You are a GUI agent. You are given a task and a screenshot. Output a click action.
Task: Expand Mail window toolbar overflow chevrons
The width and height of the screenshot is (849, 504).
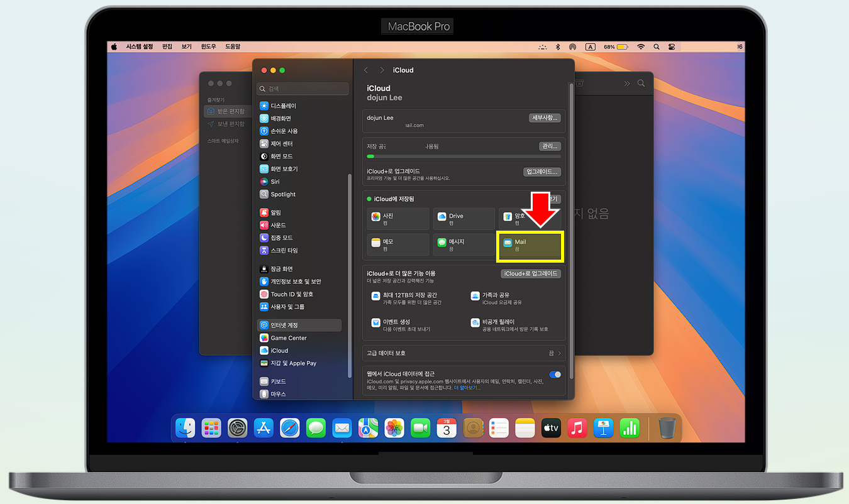[626, 83]
